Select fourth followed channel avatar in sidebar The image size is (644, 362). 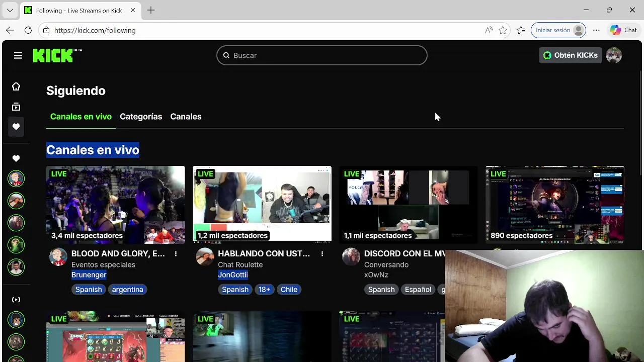(16, 245)
